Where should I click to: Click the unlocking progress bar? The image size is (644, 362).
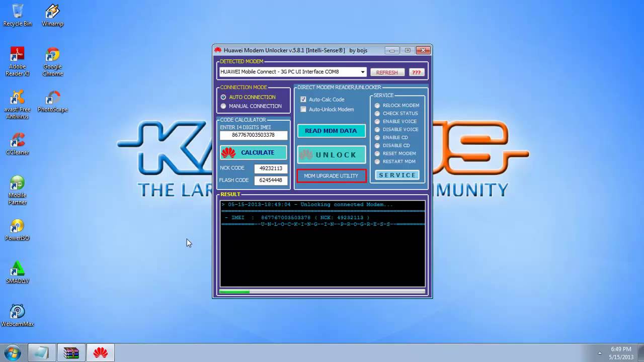pyautogui.click(x=323, y=292)
